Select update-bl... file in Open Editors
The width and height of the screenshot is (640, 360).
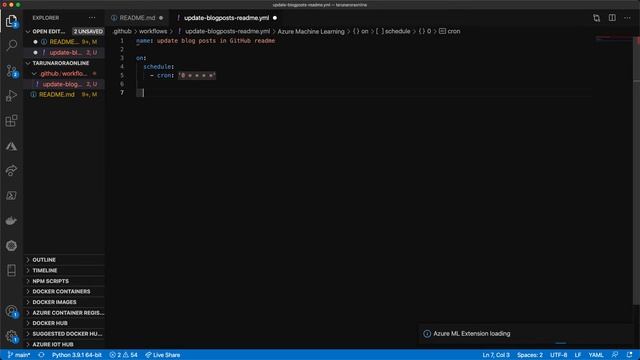[x=64, y=53]
